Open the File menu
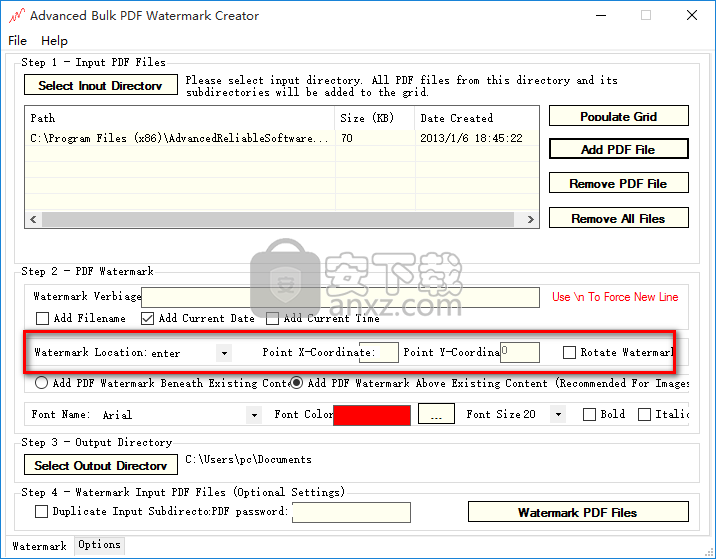The image size is (716, 559). tap(17, 41)
